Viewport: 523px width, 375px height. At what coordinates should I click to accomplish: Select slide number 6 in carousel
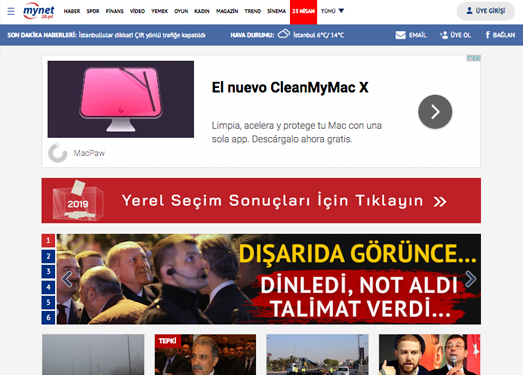coord(48,317)
